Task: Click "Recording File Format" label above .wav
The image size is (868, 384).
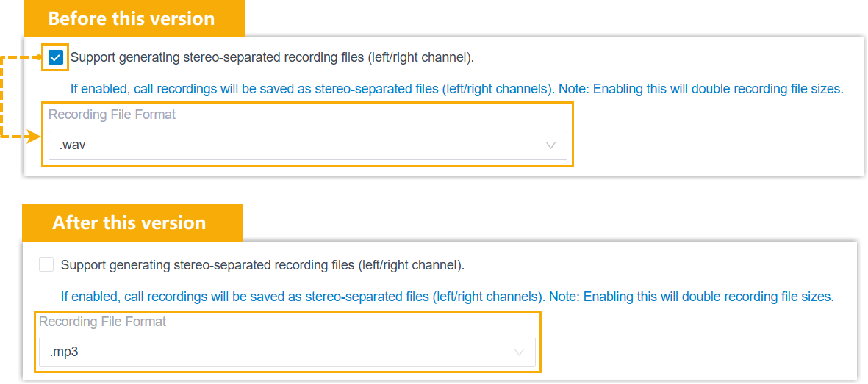Action: coord(112,115)
